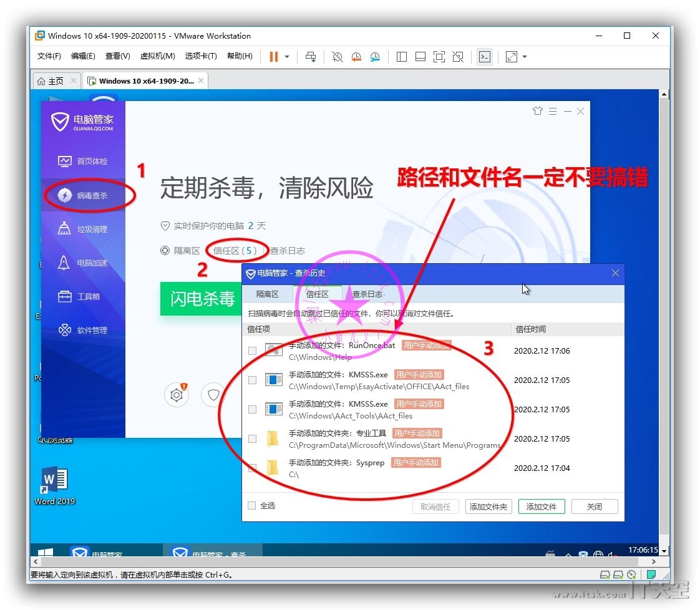Revert to snapshot with the orange arrow clock icon
The image size is (700, 610).
click(x=356, y=57)
